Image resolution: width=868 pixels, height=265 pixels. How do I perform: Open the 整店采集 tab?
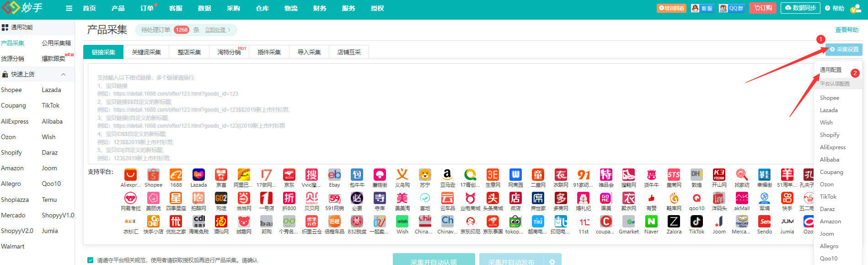[189, 52]
